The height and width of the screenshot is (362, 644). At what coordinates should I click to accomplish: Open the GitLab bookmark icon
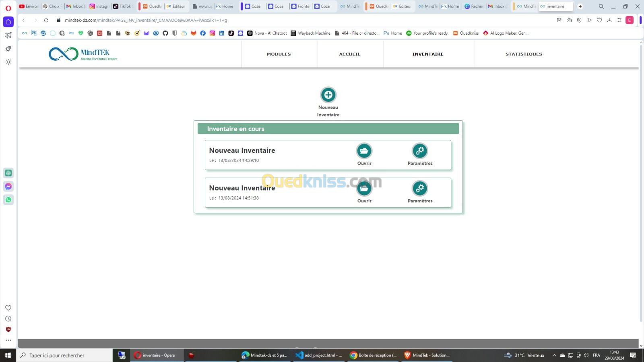pyautogui.click(x=193, y=33)
